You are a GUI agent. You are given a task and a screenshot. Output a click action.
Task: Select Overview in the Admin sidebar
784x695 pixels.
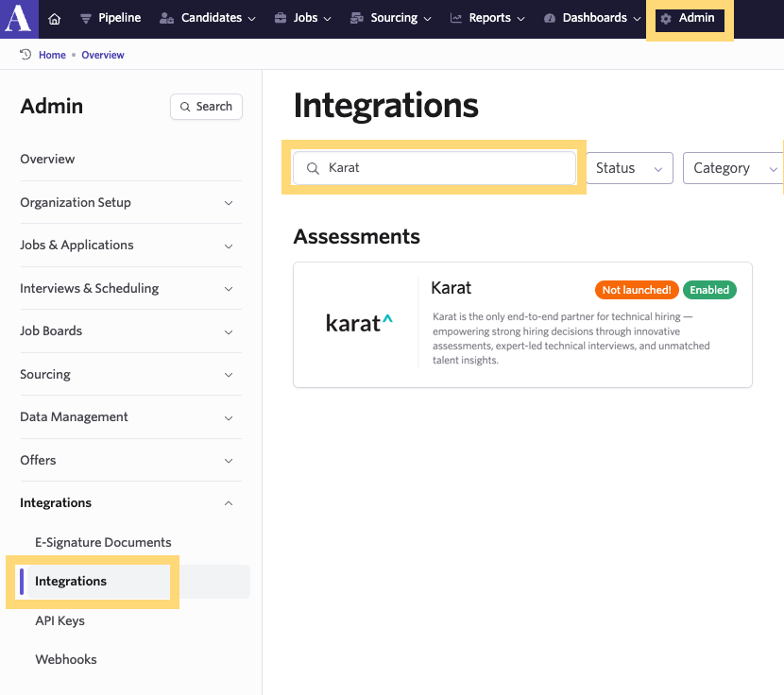(47, 159)
